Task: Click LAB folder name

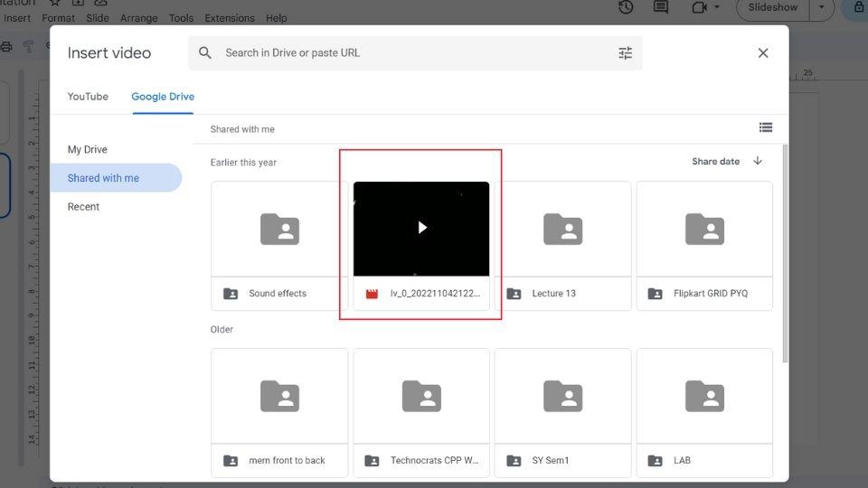Action: click(682, 460)
